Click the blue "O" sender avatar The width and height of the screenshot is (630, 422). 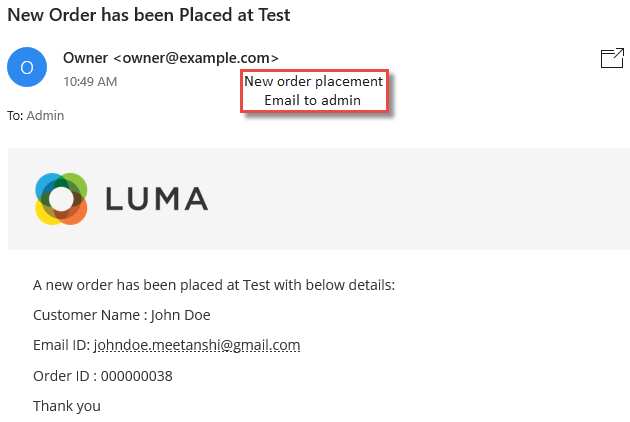[x=27, y=67]
